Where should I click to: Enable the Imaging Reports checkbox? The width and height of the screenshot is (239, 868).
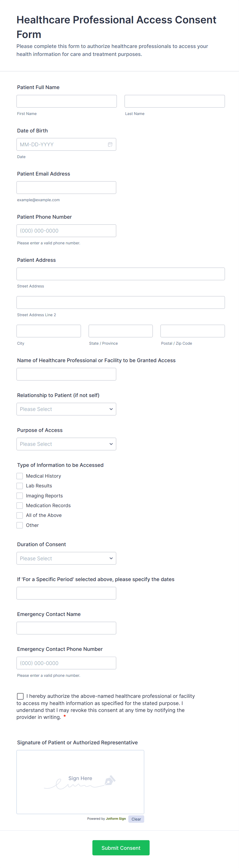(x=20, y=496)
